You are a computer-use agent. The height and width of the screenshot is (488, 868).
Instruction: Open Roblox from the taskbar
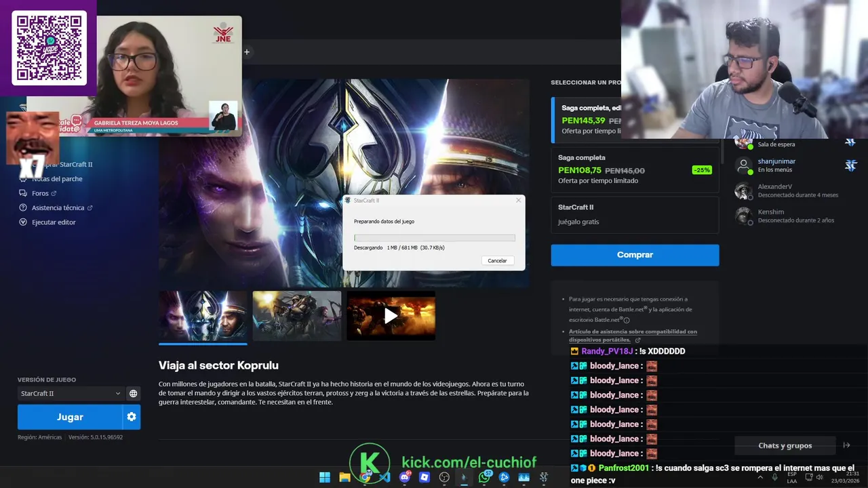pyautogui.click(x=425, y=477)
